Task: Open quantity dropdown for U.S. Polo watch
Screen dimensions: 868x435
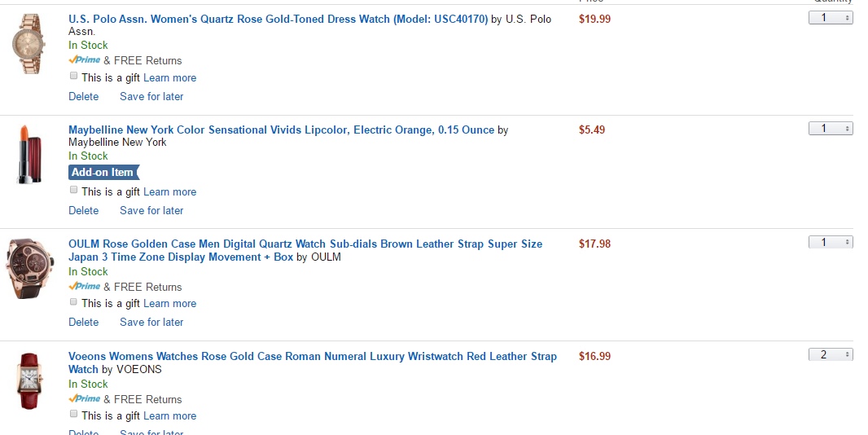Action: click(x=831, y=18)
